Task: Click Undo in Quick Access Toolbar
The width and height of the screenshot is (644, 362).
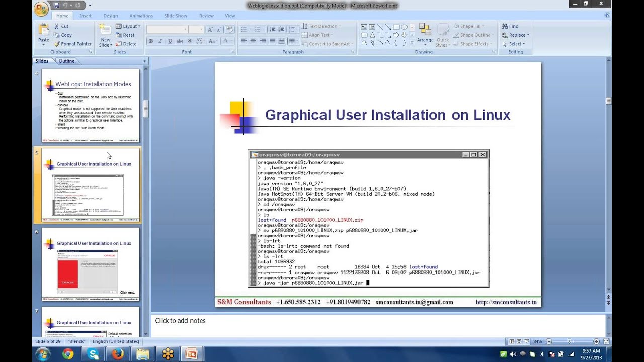Action: pos(65,5)
